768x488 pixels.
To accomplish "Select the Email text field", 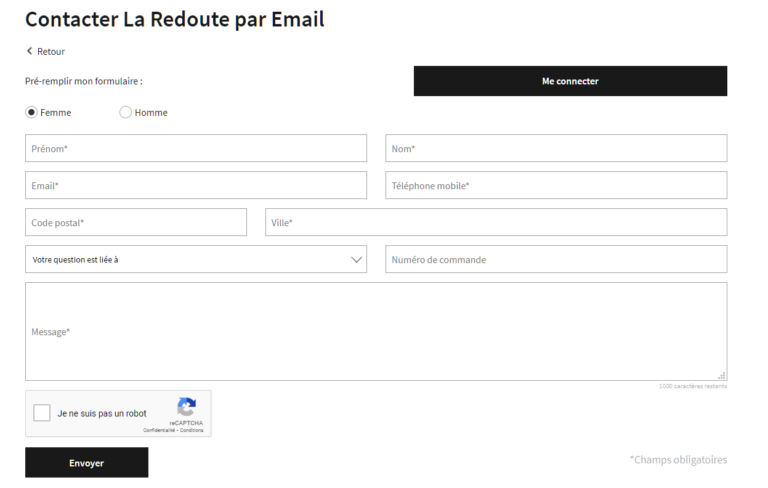I will 196,185.
